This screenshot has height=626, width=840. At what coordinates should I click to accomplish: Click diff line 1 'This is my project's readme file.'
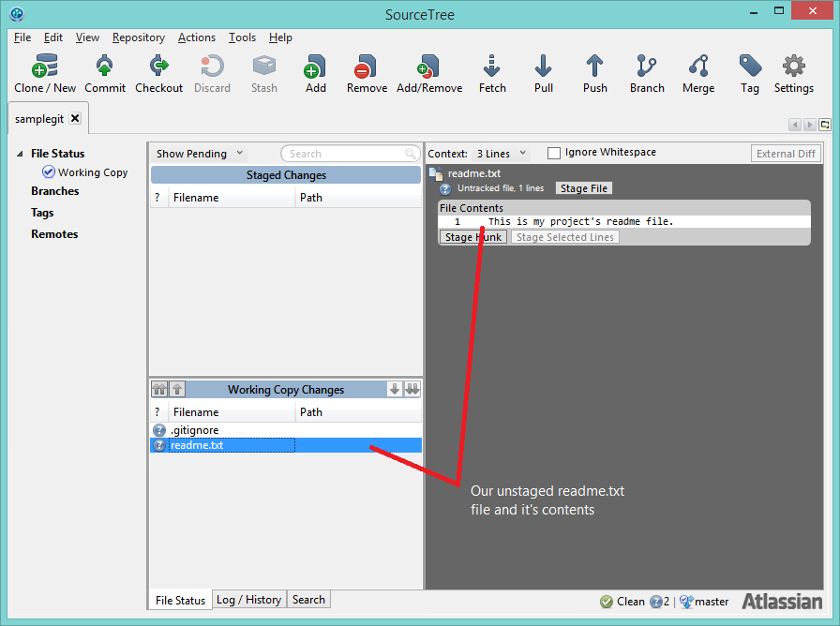coord(624,222)
